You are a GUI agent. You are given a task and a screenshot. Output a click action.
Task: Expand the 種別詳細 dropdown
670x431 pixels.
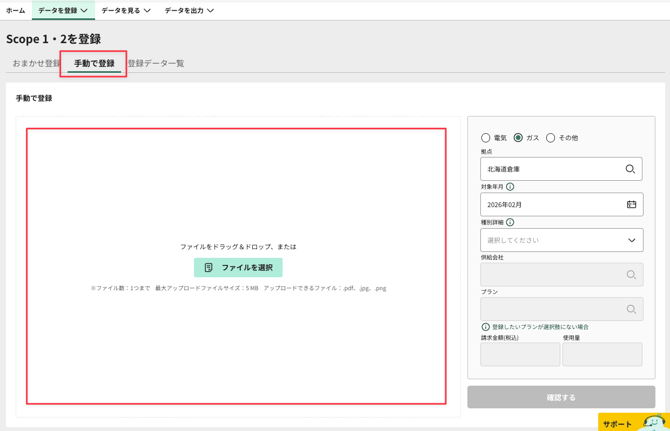(x=561, y=240)
